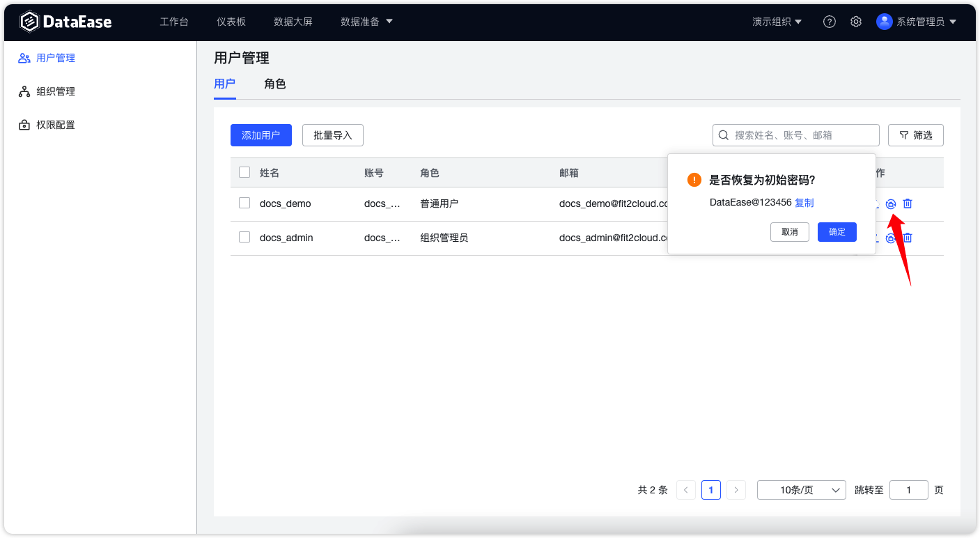Screen dimensions: 980x538
Task: Confirm with the 确定 button
Action: tap(837, 232)
